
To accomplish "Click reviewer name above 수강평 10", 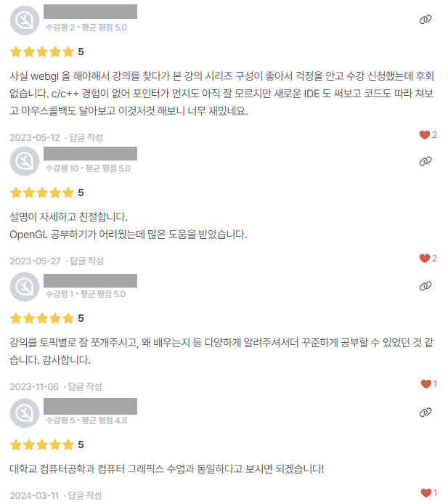I will [90, 153].
